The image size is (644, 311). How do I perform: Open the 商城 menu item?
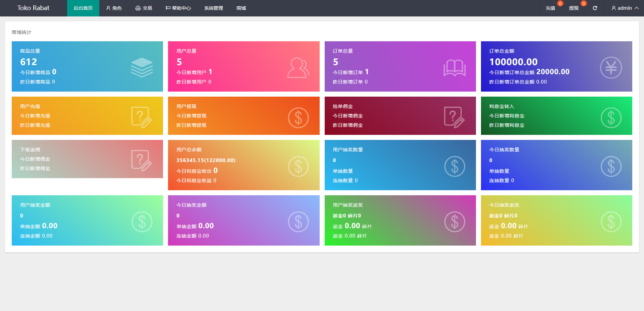coord(241,8)
